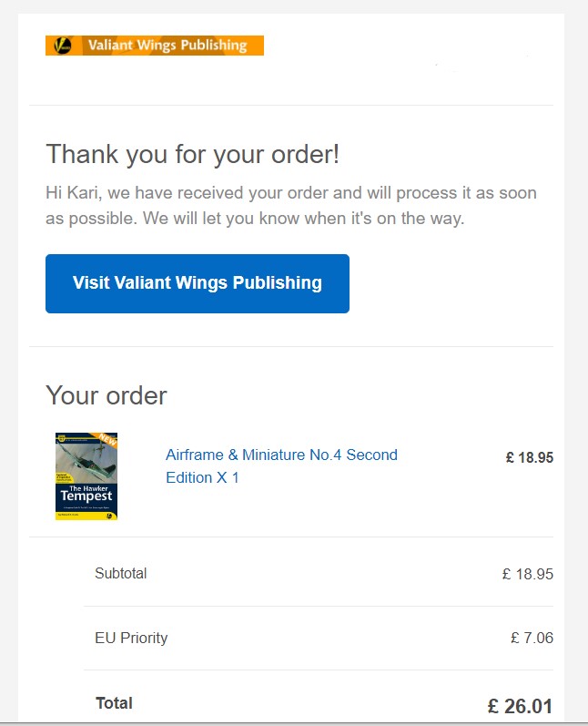
Task: Click the Subtotal label
Action: [x=121, y=573]
